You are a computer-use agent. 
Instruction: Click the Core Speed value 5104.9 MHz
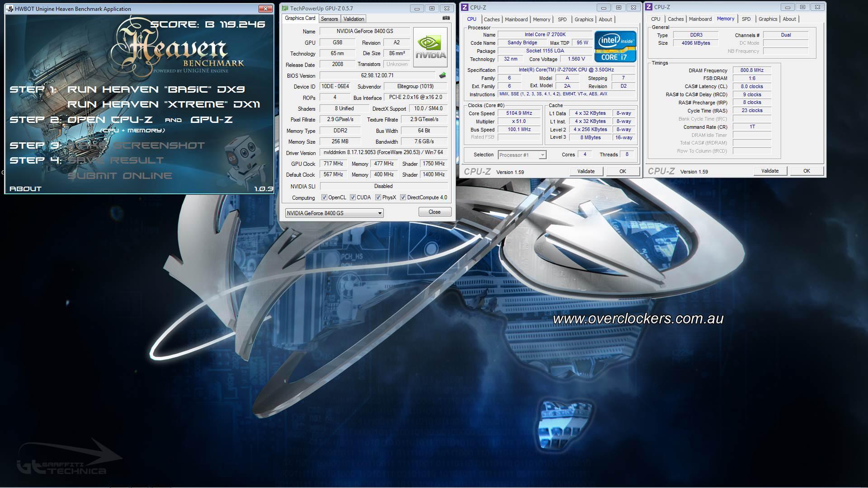(519, 113)
